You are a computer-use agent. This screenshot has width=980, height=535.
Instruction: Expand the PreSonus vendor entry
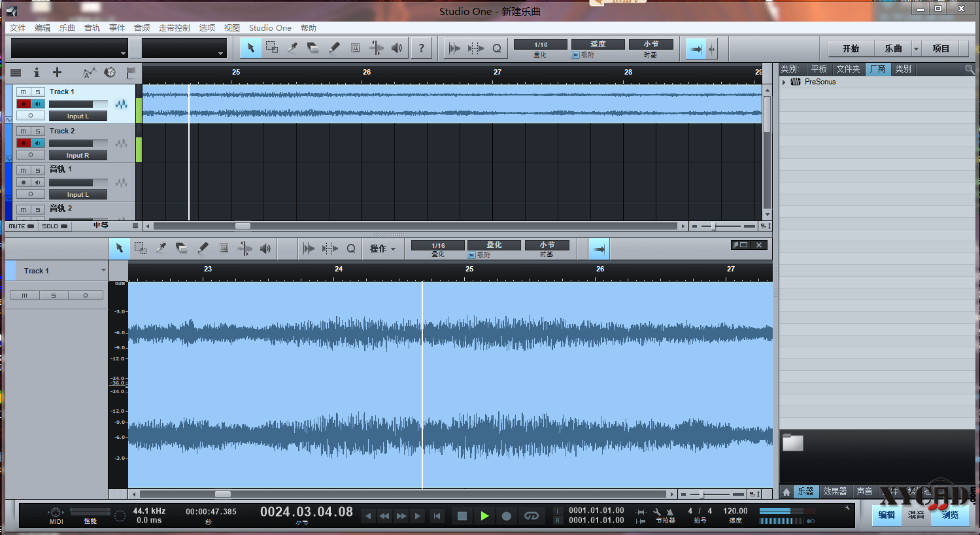point(784,82)
